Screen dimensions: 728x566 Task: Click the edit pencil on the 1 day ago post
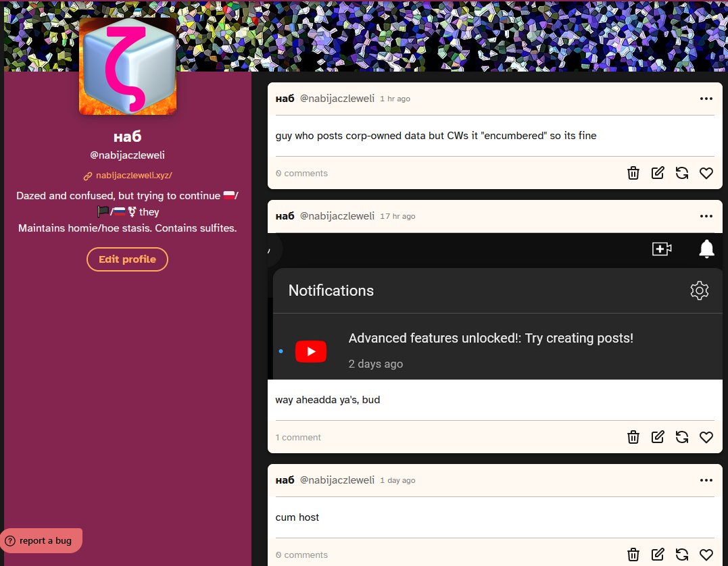point(658,555)
